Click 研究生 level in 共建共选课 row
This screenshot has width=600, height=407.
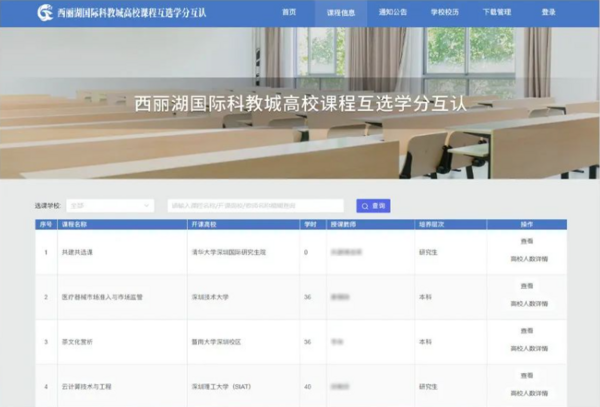428,252
